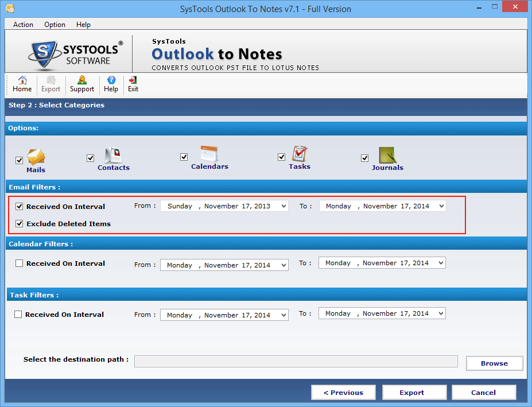
Task: Click the Calendars category icon
Action: (209, 155)
